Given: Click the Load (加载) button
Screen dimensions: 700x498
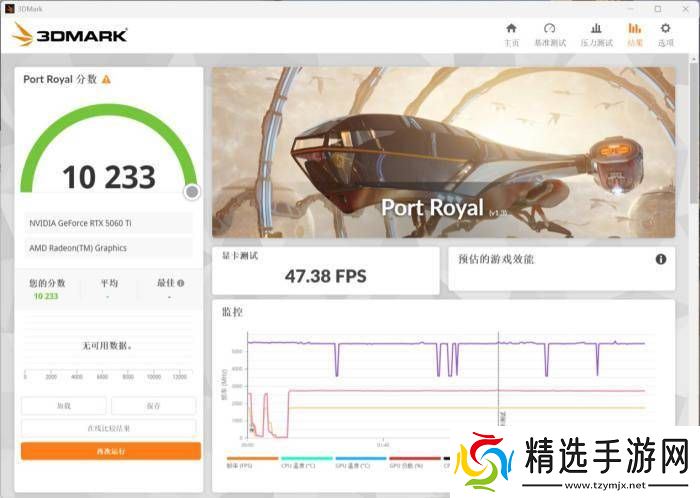Looking at the screenshot, I should [x=63, y=405].
